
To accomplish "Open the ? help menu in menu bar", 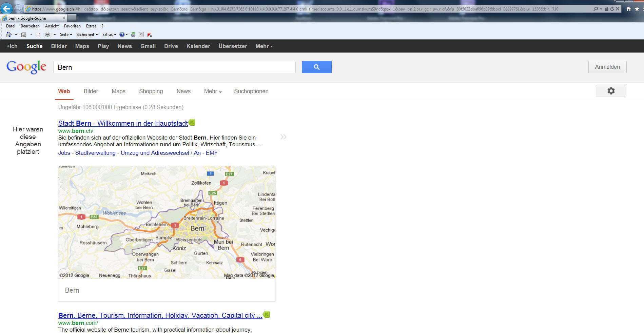I will (102, 26).
